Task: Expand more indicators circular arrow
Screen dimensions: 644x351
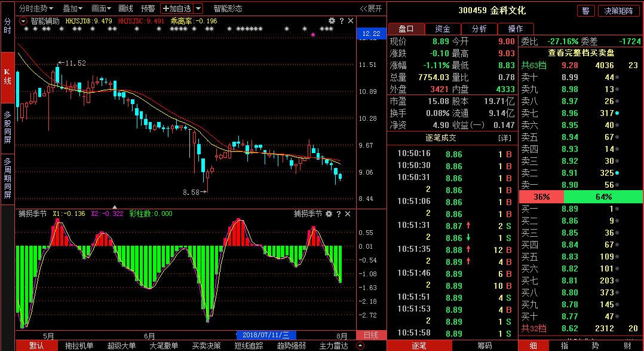Action: click(360, 346)
